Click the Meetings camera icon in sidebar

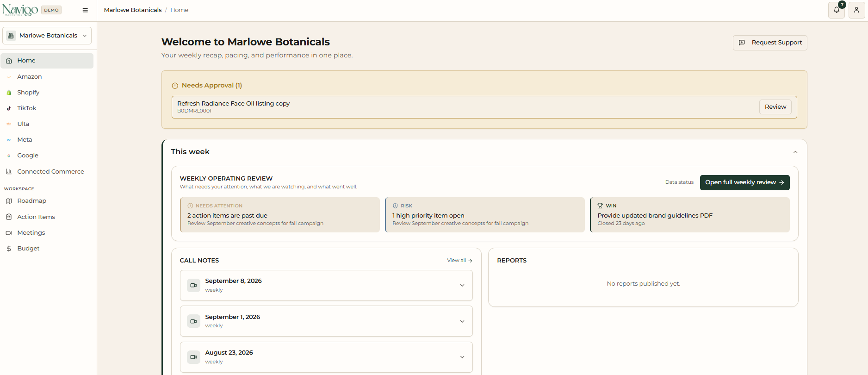click(9, 233)
